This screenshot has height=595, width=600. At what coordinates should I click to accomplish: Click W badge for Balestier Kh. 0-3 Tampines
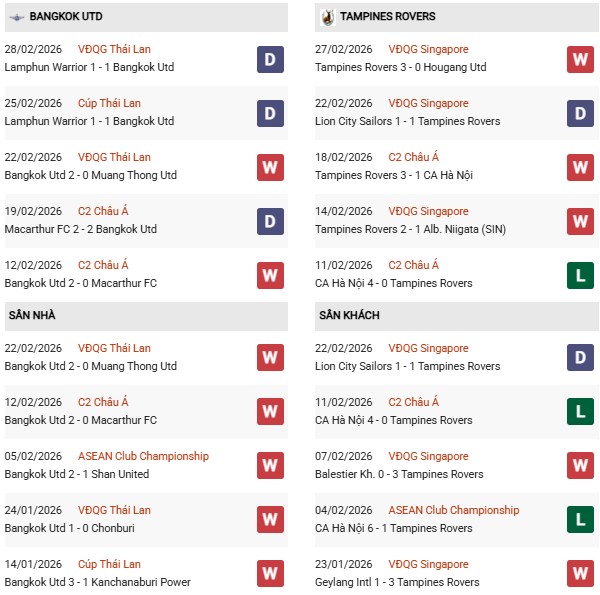580,465
